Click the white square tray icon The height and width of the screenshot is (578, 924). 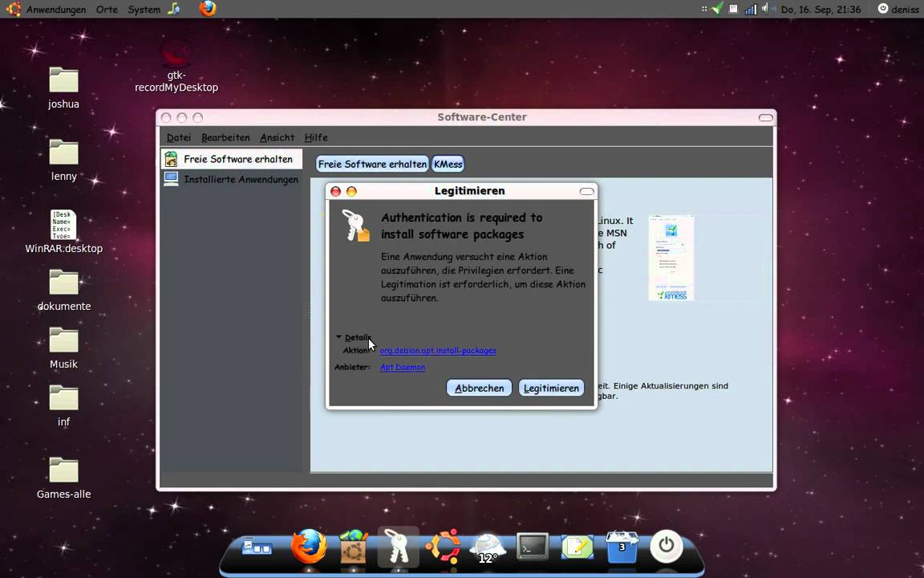[x=733, y=9]
